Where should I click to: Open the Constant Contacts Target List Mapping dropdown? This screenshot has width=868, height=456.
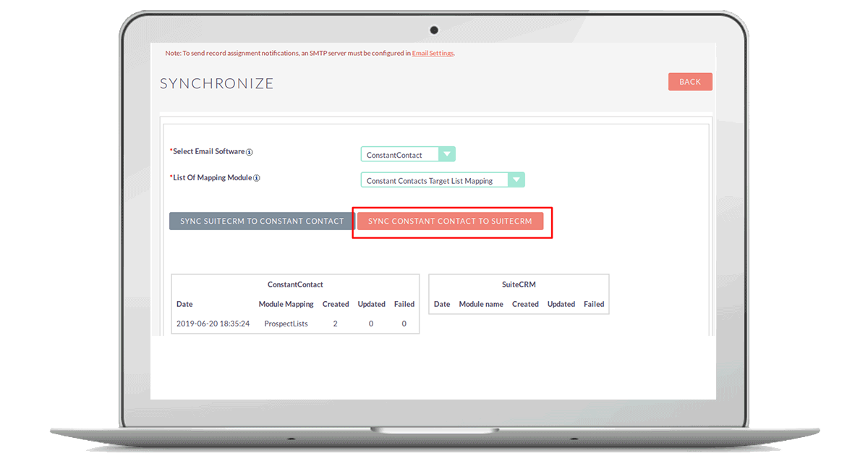click(x=443, y=180)
